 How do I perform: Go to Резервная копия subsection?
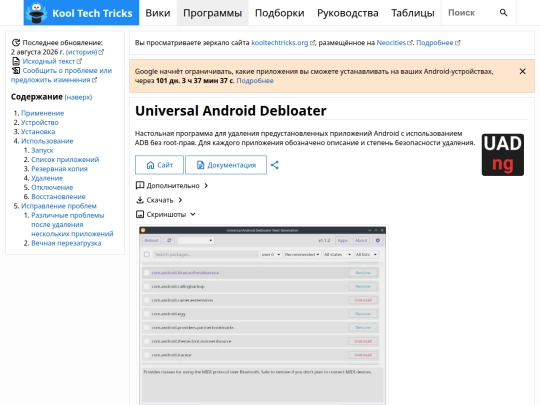click(x=59, y=169)
